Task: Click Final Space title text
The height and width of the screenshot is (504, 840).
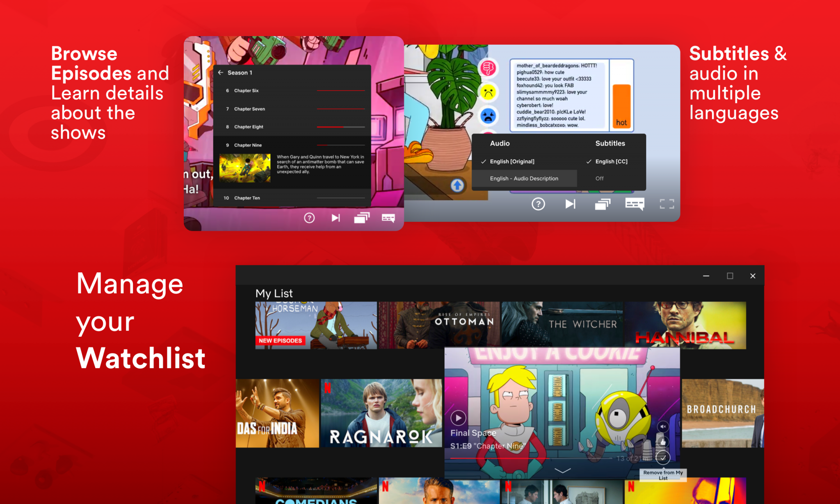Action: point(473,433)
